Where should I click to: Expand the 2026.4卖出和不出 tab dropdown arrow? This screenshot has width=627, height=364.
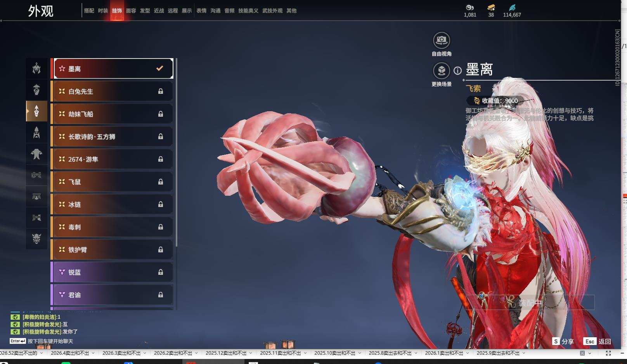point(93,353)
